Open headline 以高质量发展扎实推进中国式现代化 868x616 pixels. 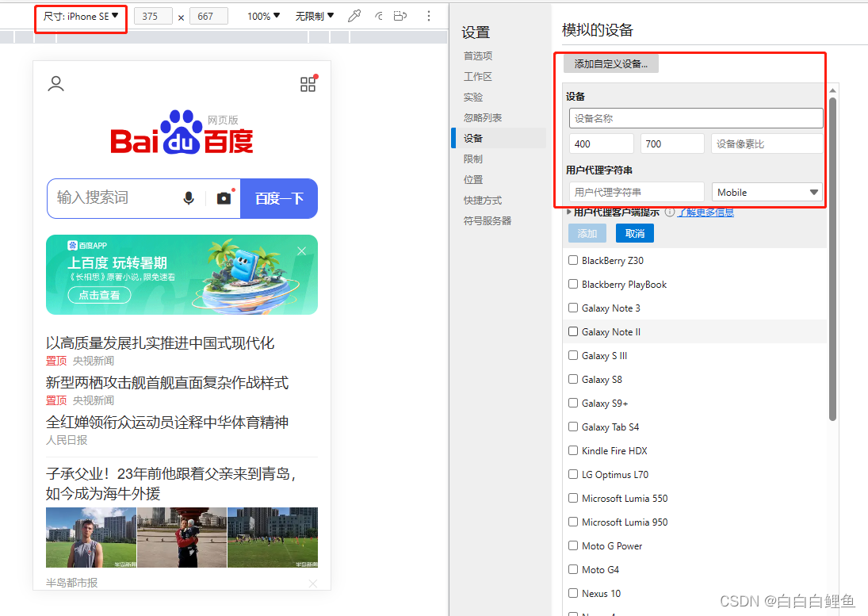coord(160,343)
